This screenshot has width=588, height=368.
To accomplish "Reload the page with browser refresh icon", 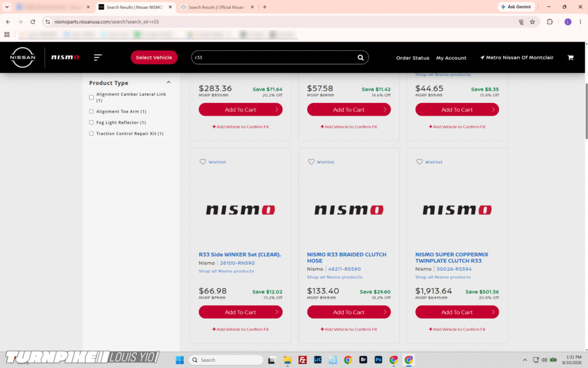I will point(33,22).
